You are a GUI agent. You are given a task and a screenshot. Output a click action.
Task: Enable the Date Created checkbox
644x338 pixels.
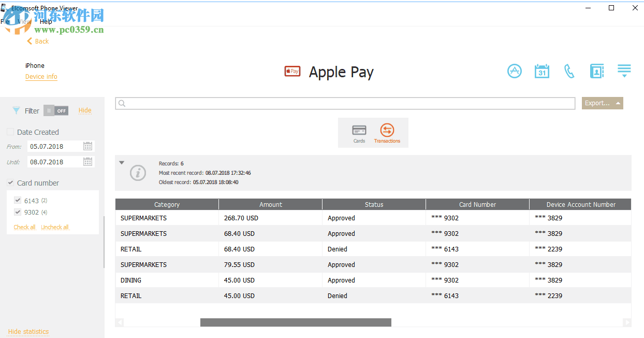[x=10, y=132]
